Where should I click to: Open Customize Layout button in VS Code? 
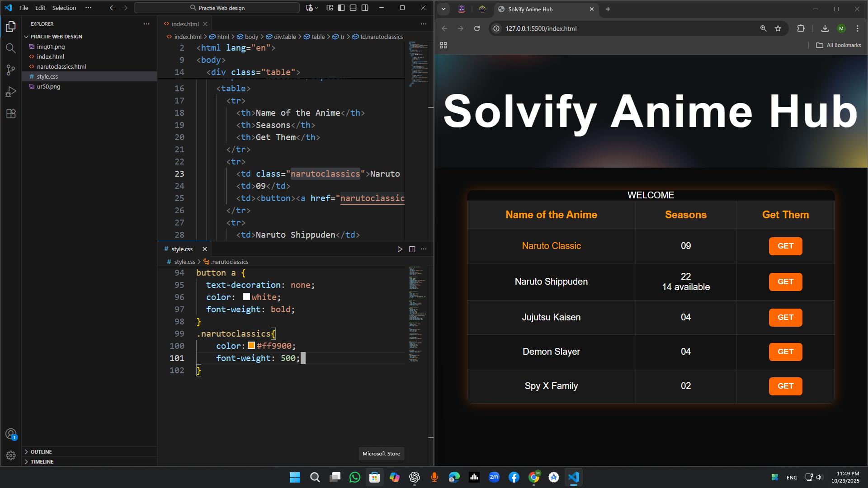pos(330,8)
